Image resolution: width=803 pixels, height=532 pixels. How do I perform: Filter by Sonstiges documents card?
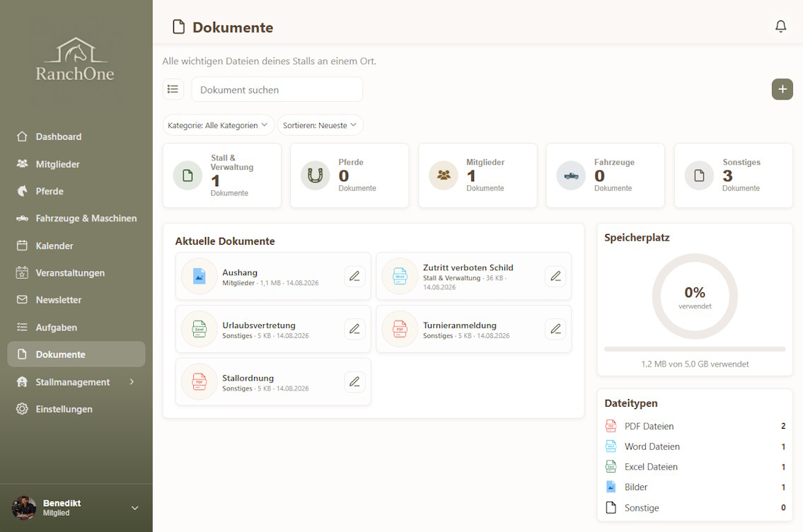click(734, 175)
